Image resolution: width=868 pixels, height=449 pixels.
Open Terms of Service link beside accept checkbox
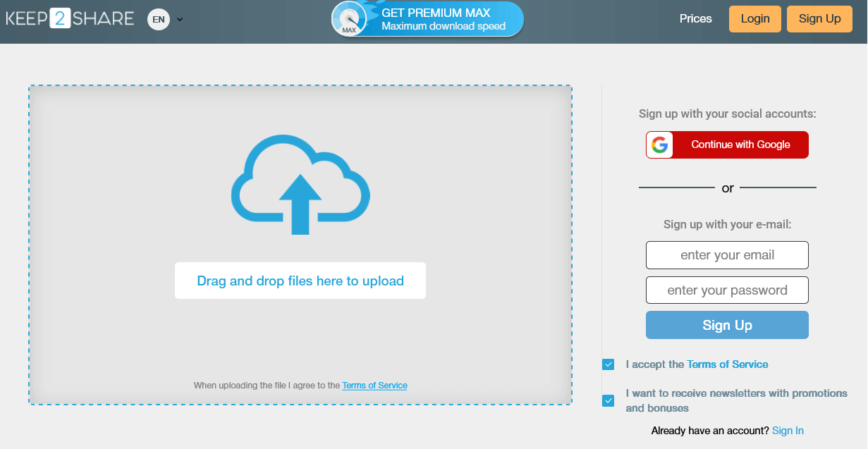[728, 364]
